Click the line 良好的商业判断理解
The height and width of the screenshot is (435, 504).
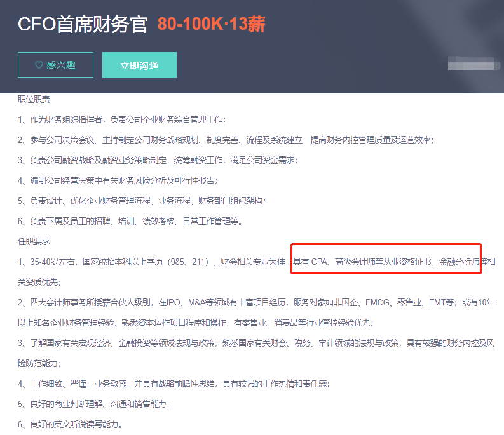pyautogui.click(x=93, y=404)
